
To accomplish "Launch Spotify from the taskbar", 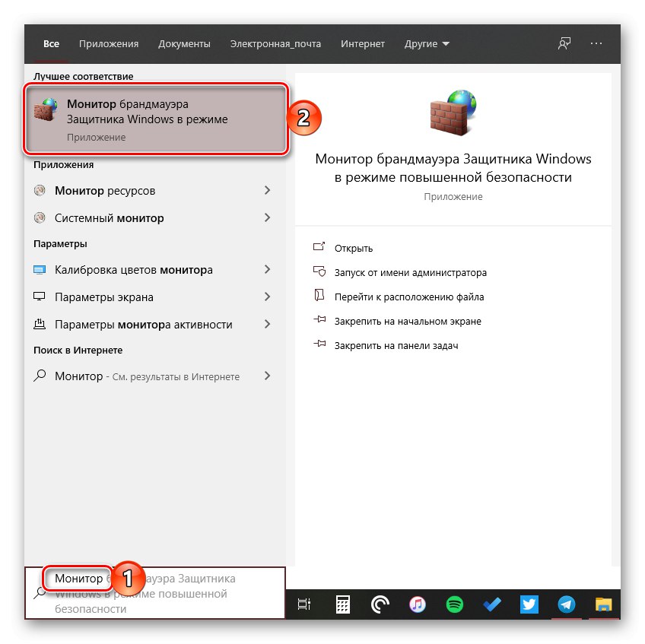I will [454, 604].
